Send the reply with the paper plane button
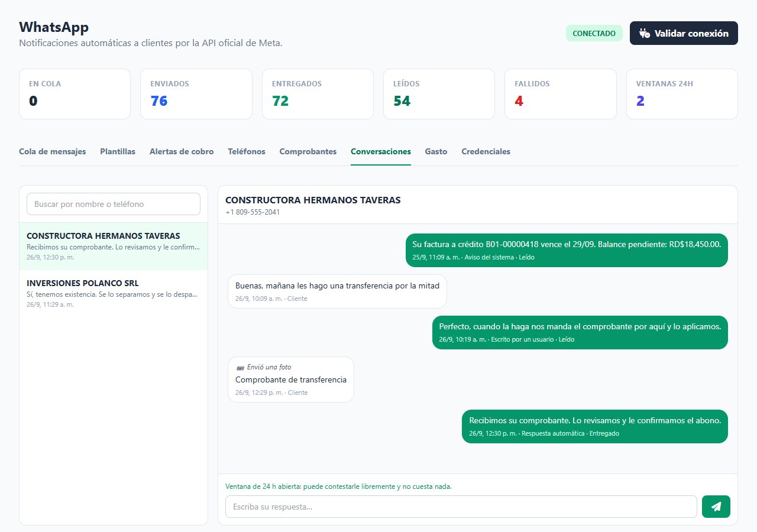This screenshot has width=757, height=532. point(716,507)
